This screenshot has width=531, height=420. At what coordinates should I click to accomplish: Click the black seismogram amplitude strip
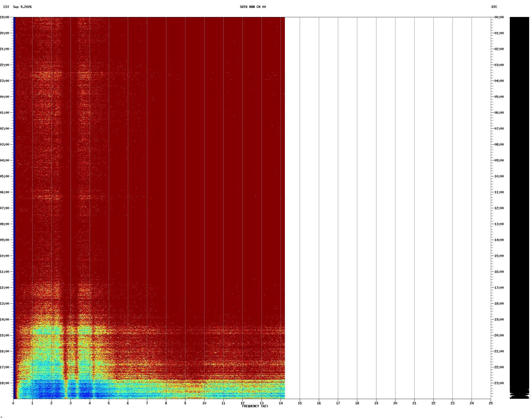519,208
